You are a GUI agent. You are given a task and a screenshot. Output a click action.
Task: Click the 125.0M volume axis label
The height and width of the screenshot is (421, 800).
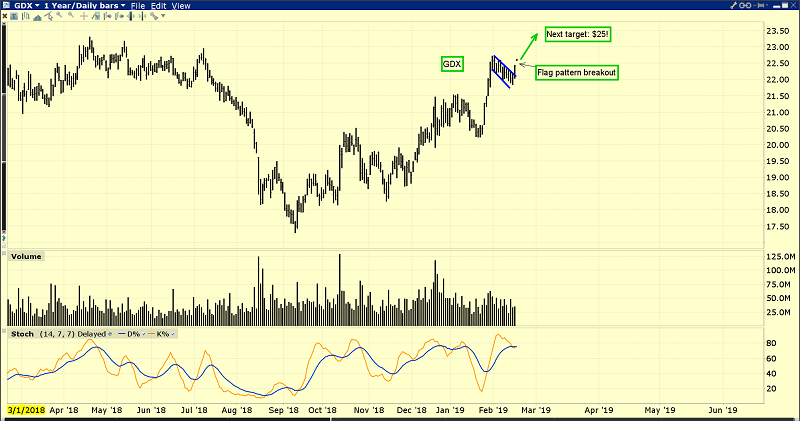point(781,256)
